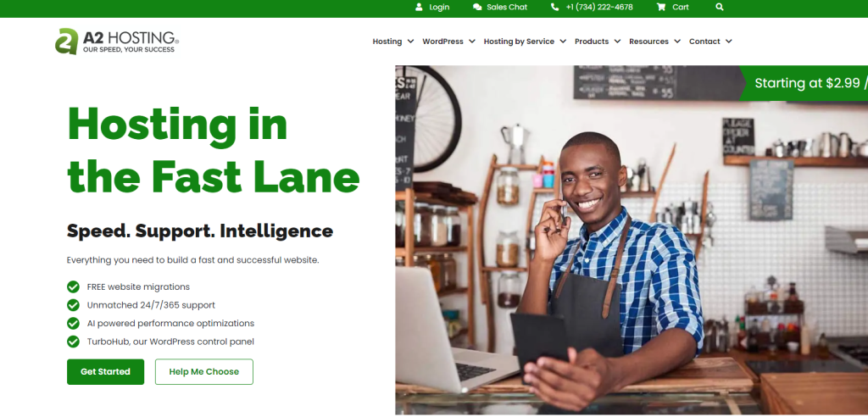Image resolution: width=868 pixels, height=417 pixels.
Task: Click the Login user icon
Action: [419, 7]
